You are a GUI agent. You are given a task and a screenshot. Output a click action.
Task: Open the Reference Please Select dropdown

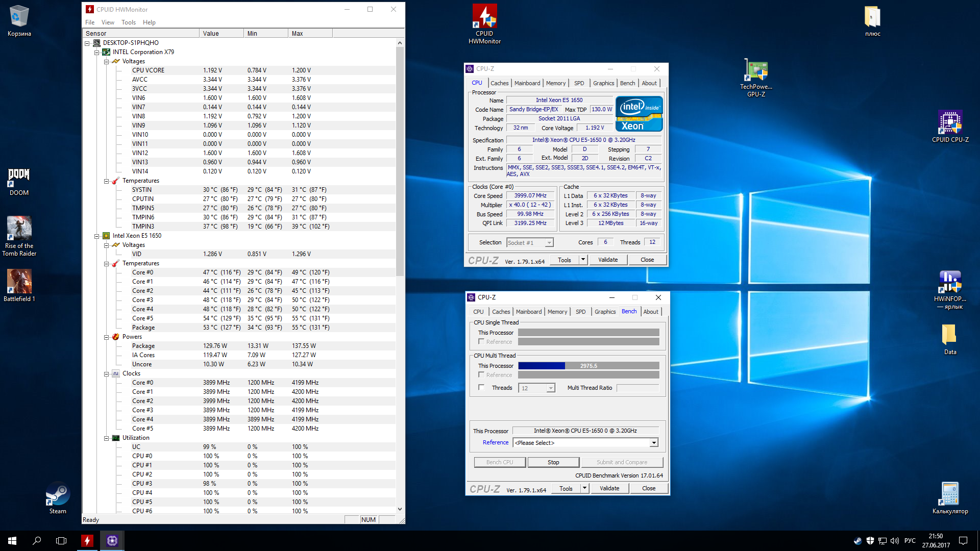pyautogui.click(x=654, y=443)
